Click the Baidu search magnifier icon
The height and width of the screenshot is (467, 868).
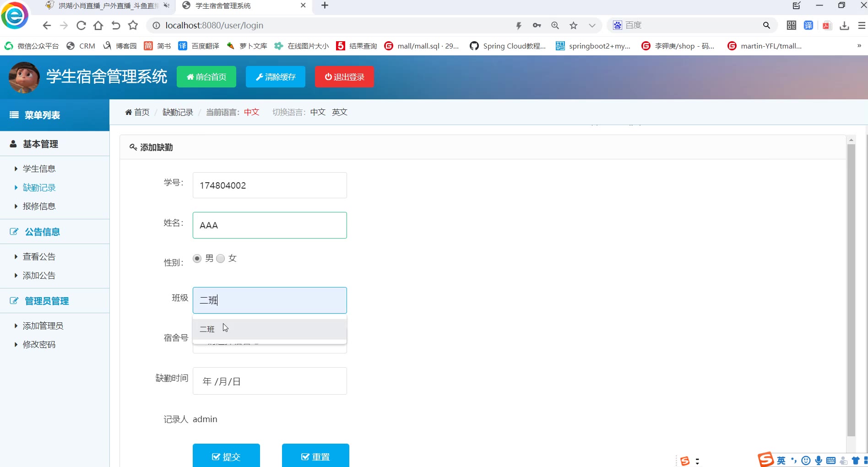pyautogui.click(x=767, y=26)
